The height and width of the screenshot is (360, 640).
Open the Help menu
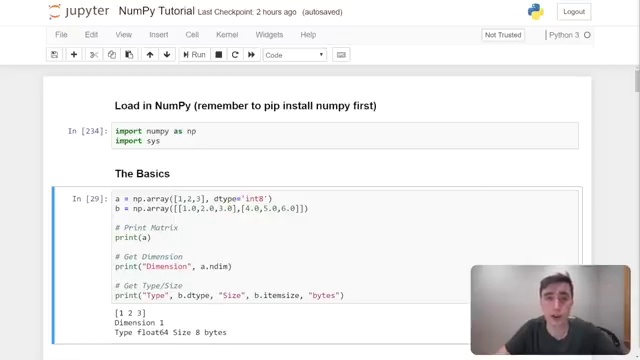tap(308, 35)
